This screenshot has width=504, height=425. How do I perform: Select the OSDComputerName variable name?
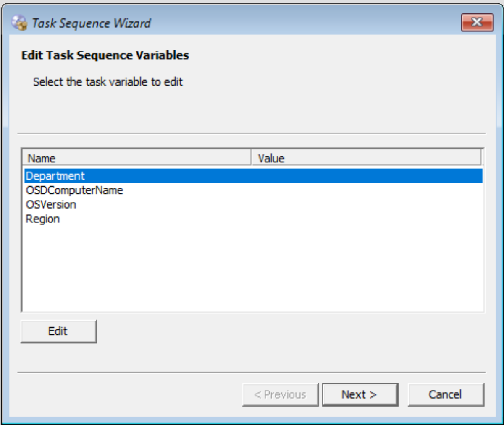(74, 190)
